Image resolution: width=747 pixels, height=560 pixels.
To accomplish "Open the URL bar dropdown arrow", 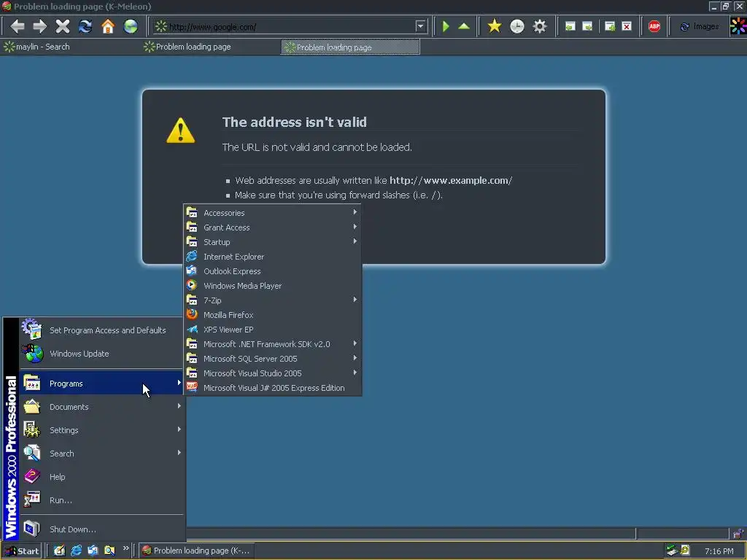I will tap(420, 26).
